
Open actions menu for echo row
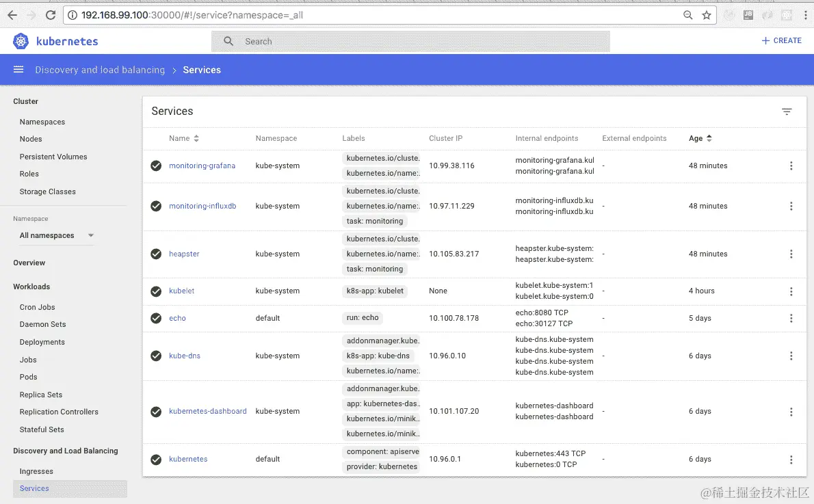pyautogui.click(x=791, y=318)
